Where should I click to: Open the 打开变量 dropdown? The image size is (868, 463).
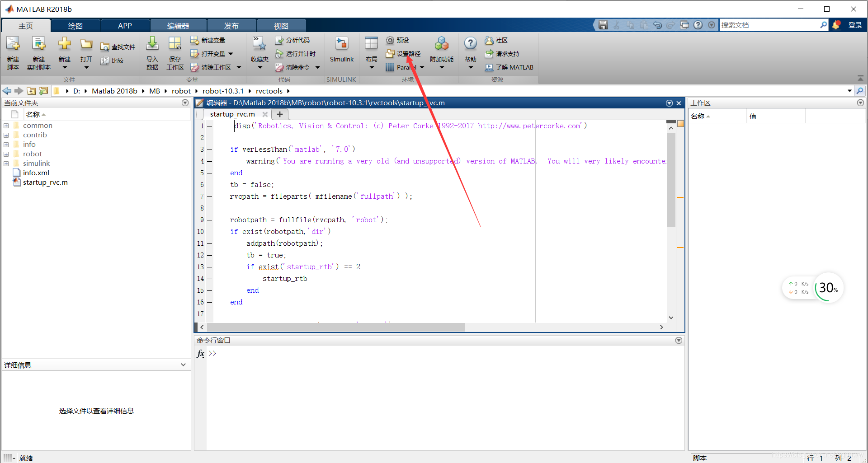[x=231, y=54]
